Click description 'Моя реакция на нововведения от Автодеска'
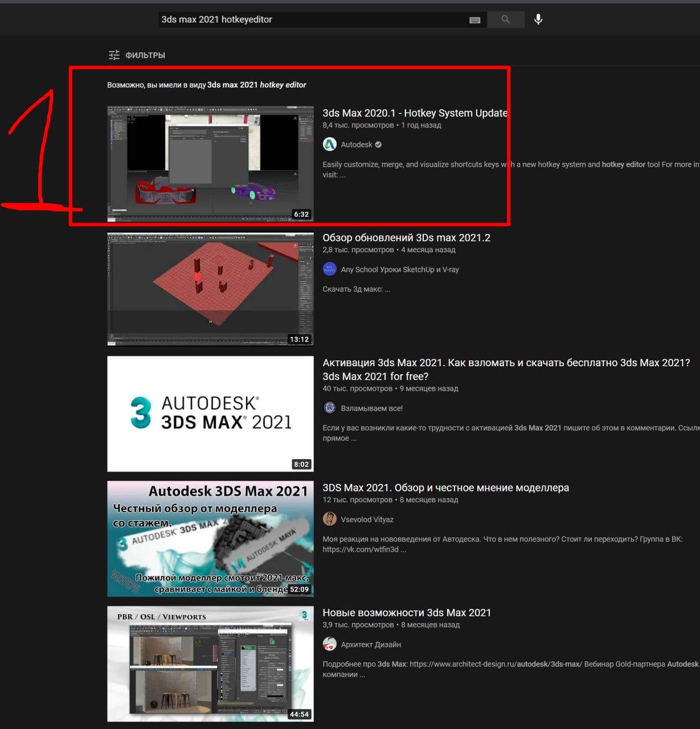 tap(502, 544)
